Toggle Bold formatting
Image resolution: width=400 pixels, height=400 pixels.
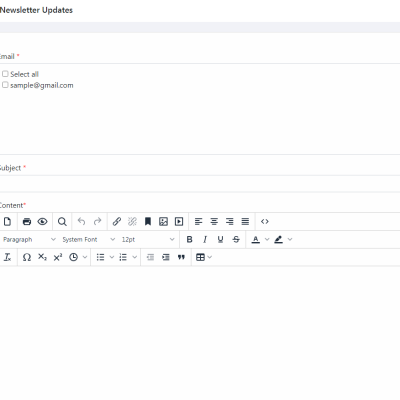(x=189, y=239)
